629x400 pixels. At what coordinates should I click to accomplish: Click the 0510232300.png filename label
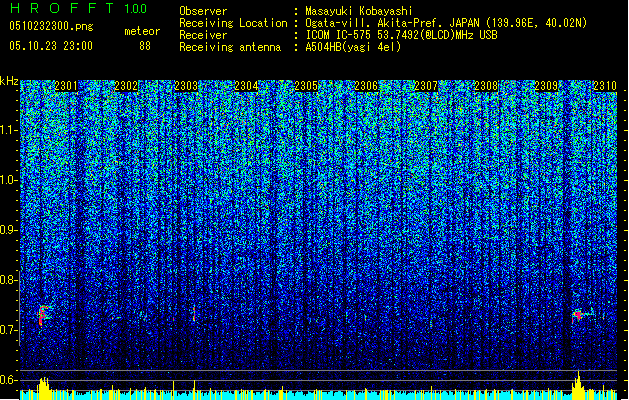(51, 26)
